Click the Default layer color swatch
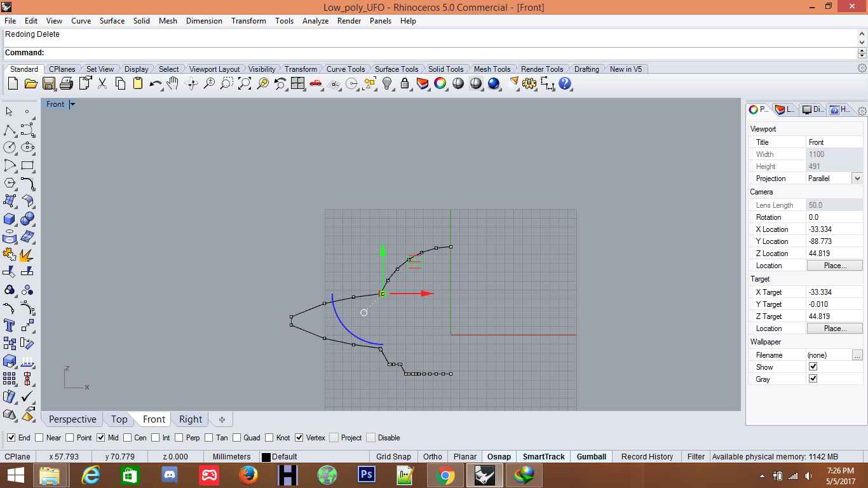Viewport: 868px width, 488px height. [x=266, y=457]
